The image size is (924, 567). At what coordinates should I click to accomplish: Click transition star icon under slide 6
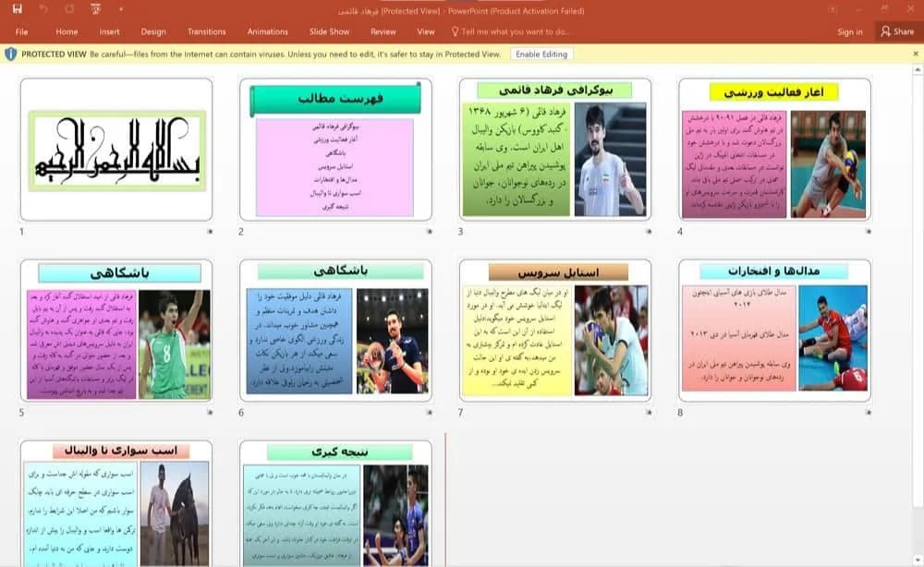[429, 412]
